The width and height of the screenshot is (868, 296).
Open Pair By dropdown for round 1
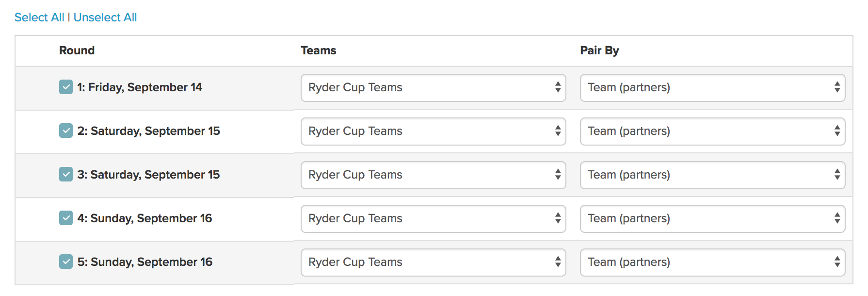pos(712,88)
